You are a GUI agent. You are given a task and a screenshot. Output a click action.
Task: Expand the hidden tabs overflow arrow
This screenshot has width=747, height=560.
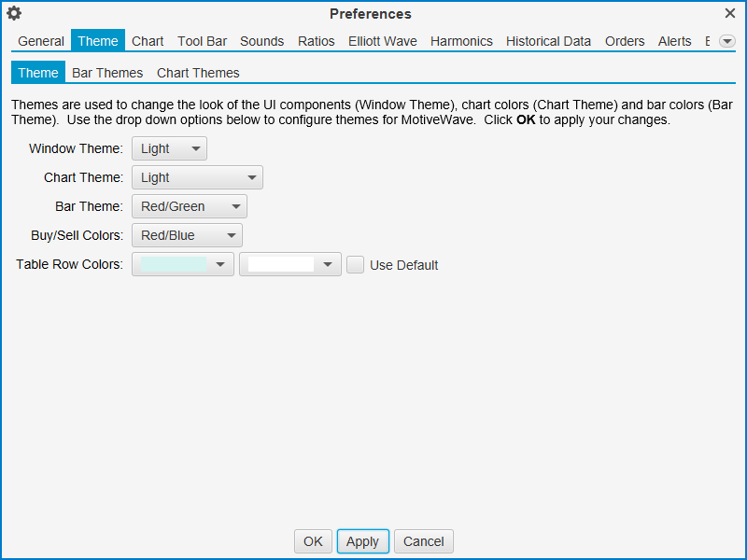click(x=727, y=41)
